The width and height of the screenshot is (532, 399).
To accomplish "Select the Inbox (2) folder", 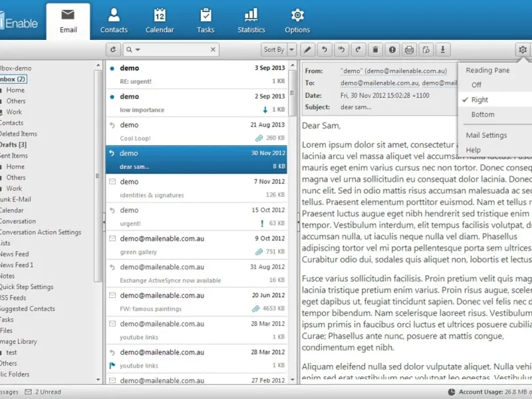I will (x=13, y=79).
